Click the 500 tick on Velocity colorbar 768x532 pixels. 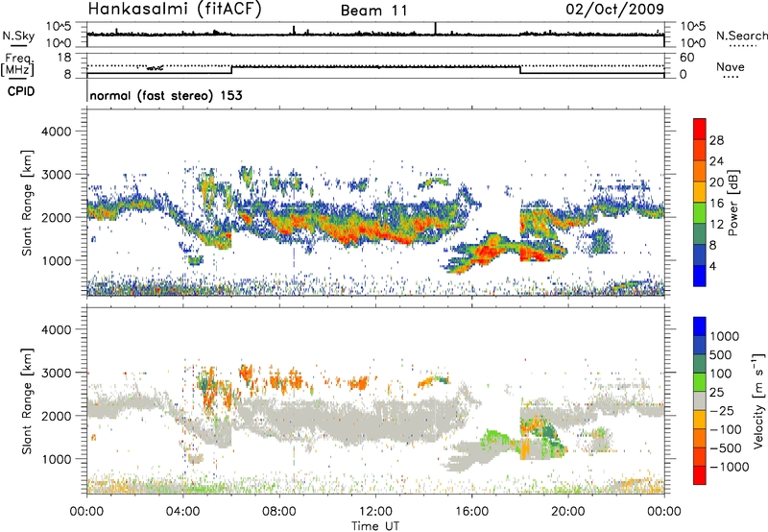point(721,354)
